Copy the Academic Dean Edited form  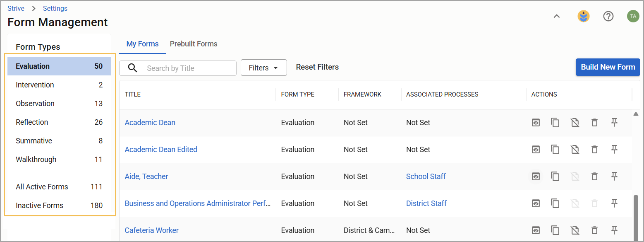click(x=555, y=150)
